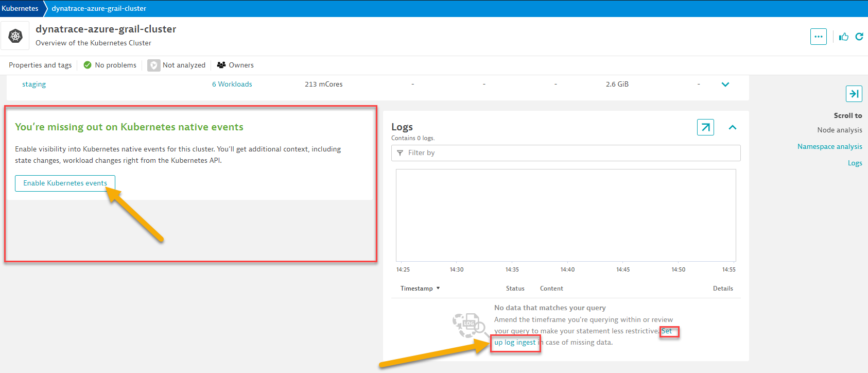
Task: Open the 6 Workloads link
Action: 232,84
